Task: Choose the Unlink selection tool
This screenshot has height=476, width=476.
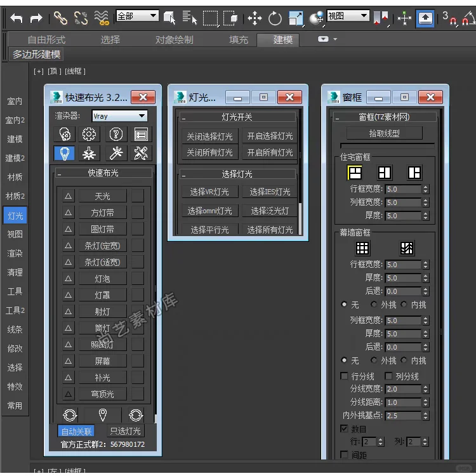Action: tap(81, 18)
